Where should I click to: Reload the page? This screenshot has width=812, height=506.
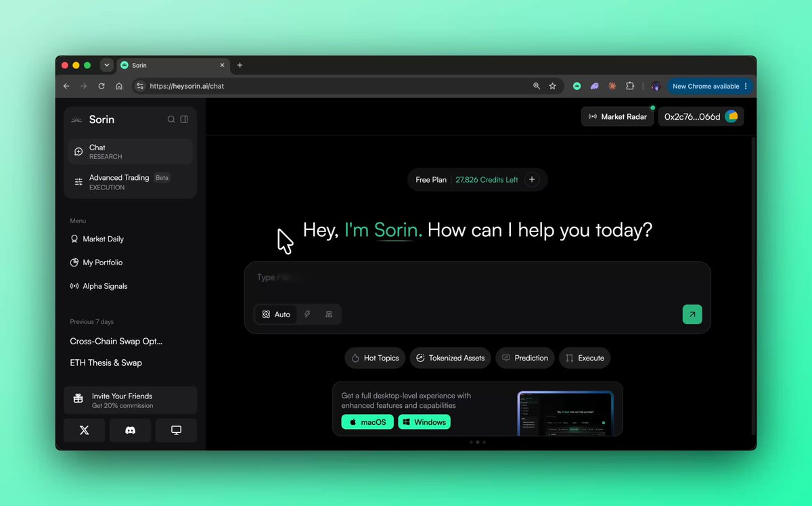101,86
